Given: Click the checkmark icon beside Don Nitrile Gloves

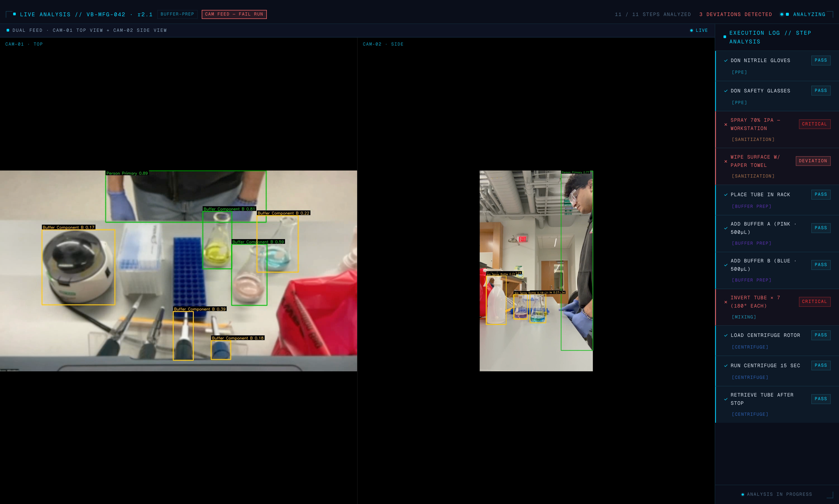Looking at the screenshot, I should pyautogui.click(x=726, y=61).
